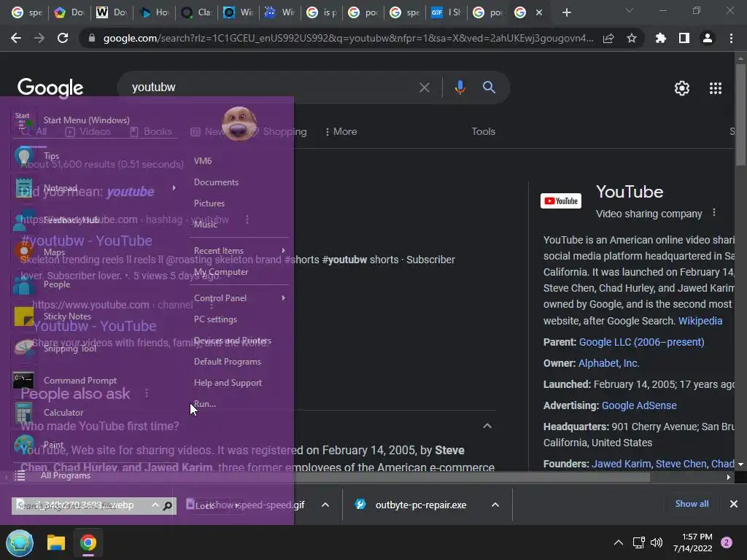Close the downloads bar

click(x=734, y=504)
